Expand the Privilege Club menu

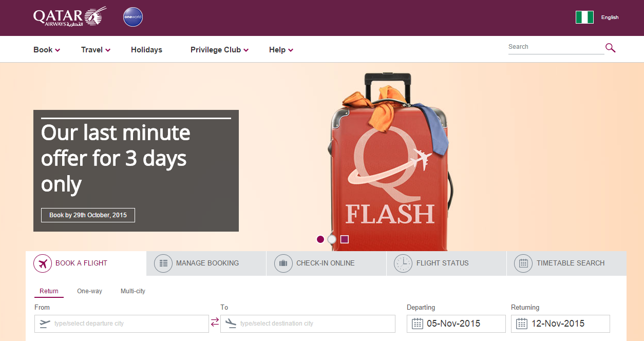[x=219, y=50]
